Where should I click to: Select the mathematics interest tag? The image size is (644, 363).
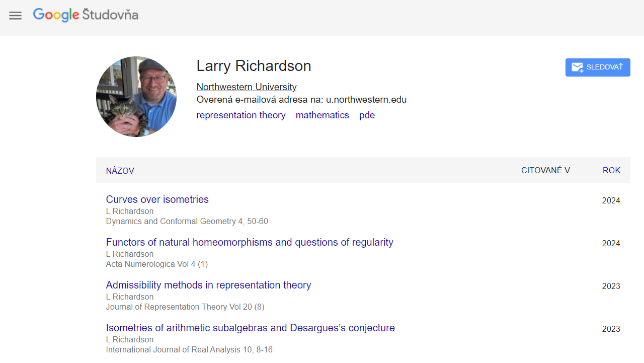click(322, 115)
